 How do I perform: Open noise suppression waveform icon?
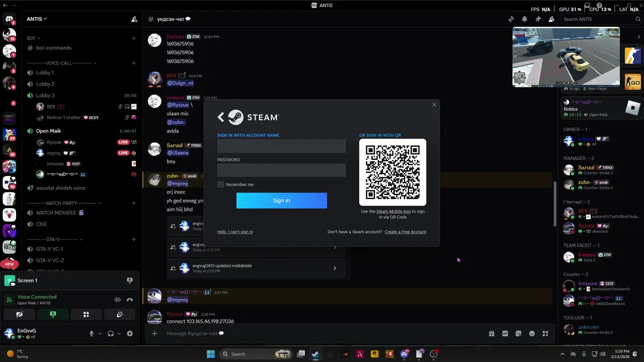(117, 300)
